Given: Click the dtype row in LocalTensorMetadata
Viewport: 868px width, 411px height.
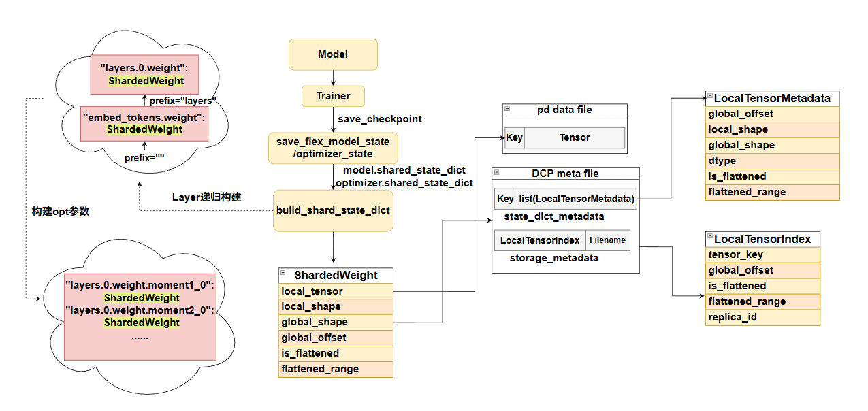Looking at the screenshot, I should coord(773,161).
